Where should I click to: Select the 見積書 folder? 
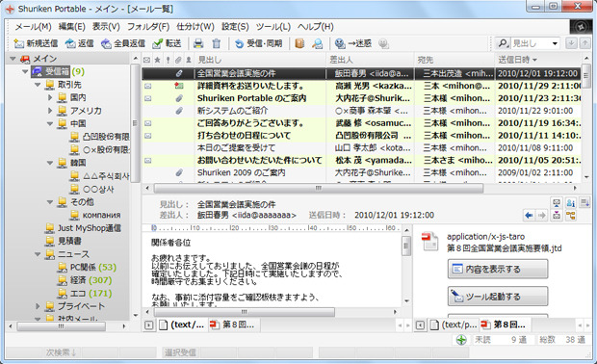[x=64, y=241]
